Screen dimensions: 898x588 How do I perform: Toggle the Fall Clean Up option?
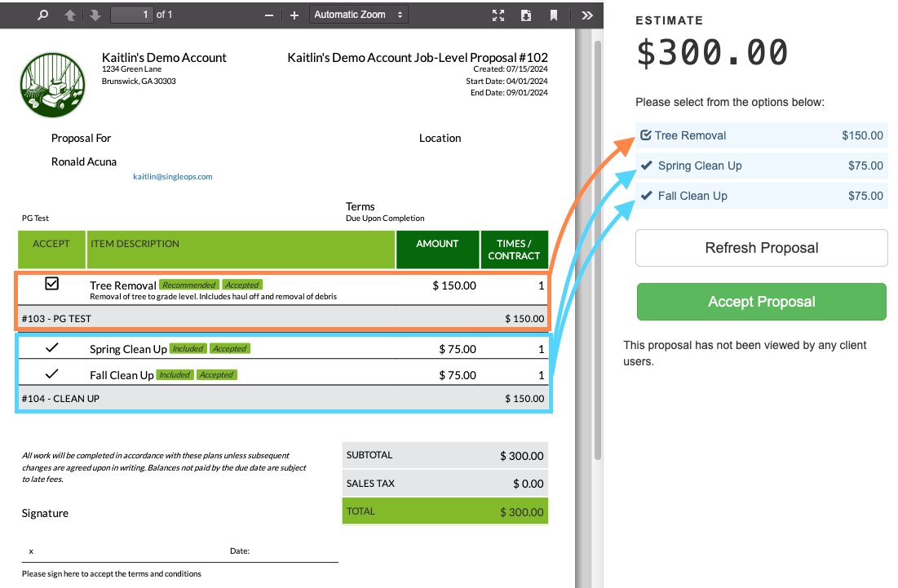(x=646, y=196)
